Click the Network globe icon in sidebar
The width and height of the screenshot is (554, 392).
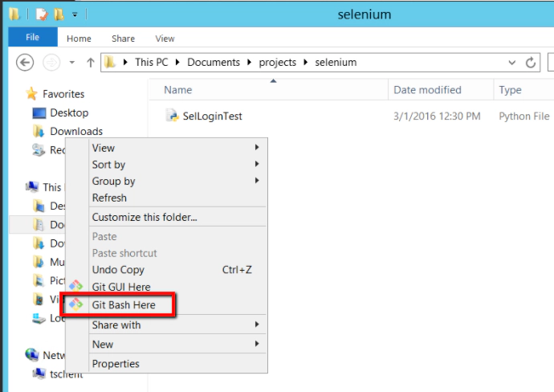click(32, 354)
